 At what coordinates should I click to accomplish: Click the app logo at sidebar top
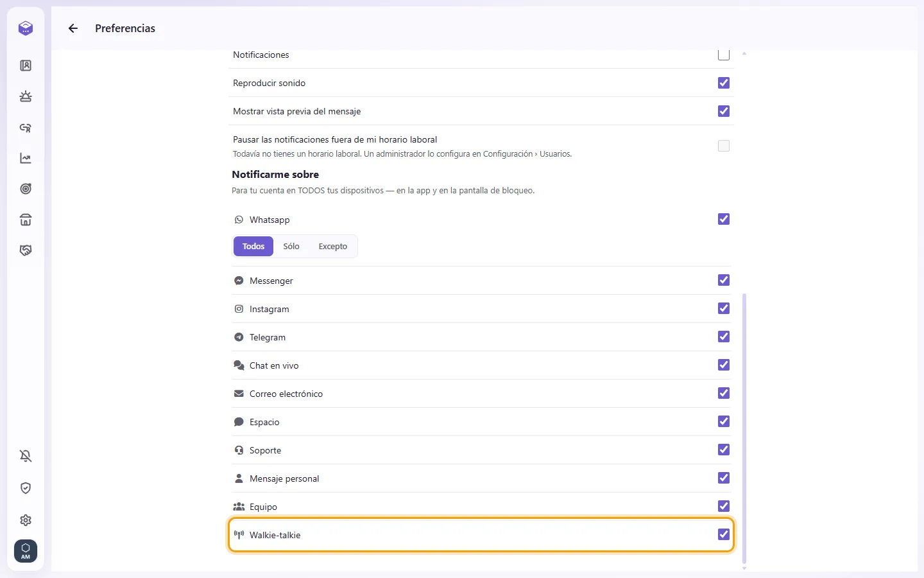click(26, 28)
